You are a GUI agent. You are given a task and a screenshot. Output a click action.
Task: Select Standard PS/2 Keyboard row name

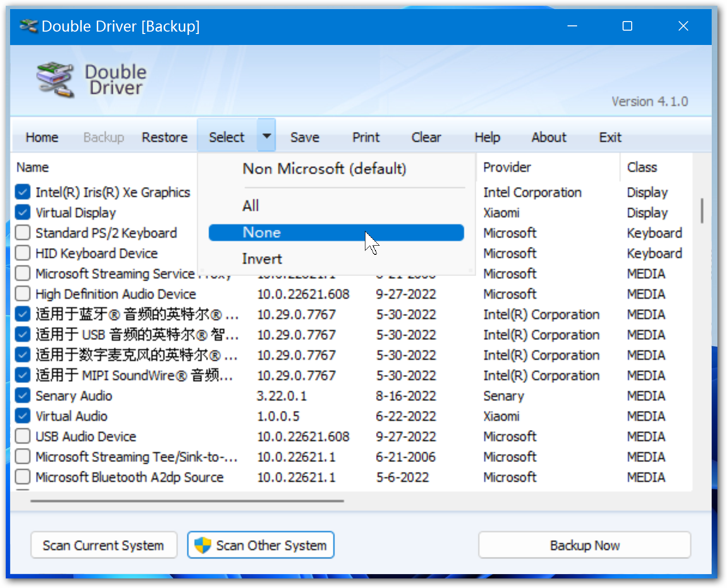pyautogui.click(x=106, y=233)
